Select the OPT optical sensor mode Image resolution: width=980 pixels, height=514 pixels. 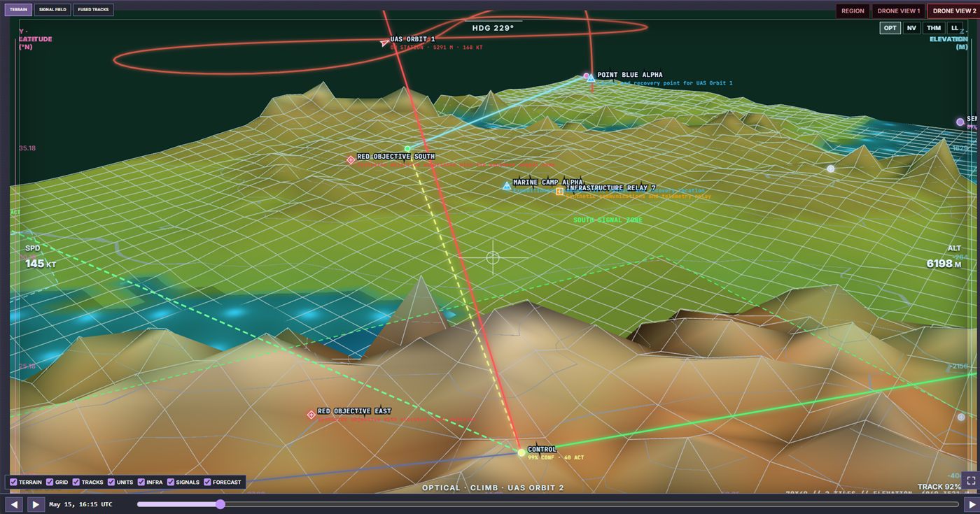[x=890, y=28]
